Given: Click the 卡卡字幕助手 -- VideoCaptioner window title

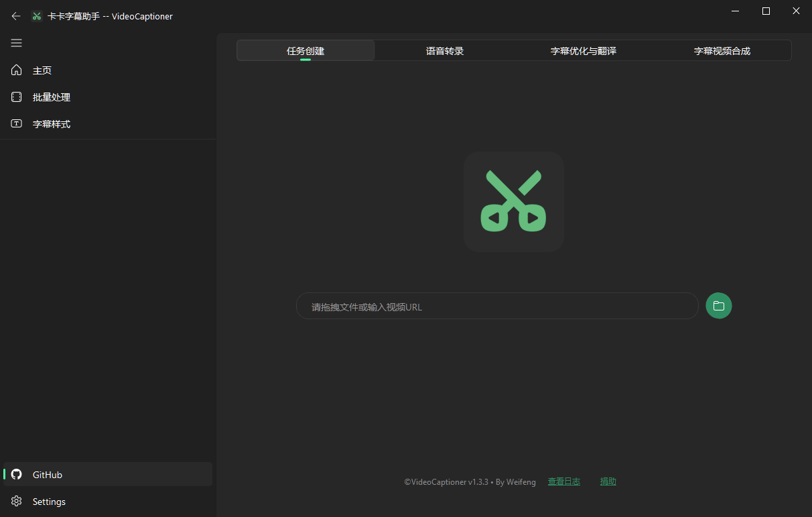Looking at the screenshot, I should point(111,16).
